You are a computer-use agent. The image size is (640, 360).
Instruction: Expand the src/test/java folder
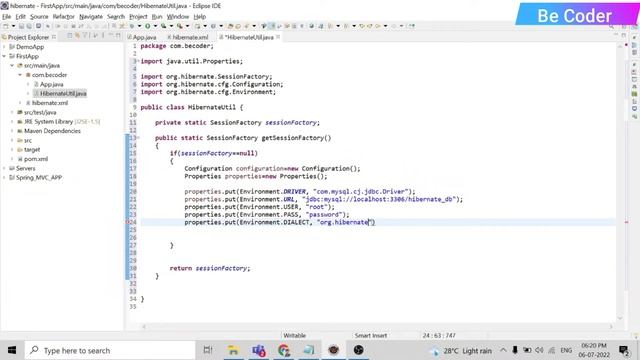pyautogui.click(x=12, y=112)
